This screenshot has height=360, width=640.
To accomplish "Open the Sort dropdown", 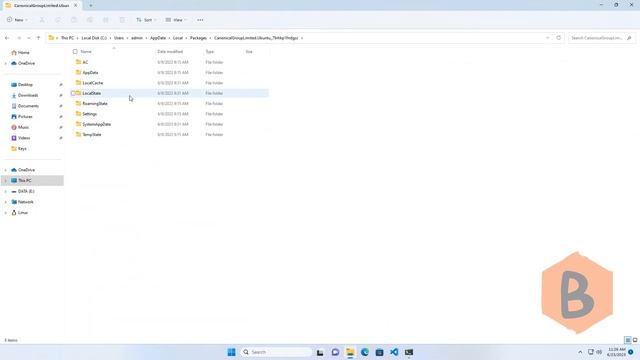I will pyautogui.click(x=146, y=20).
